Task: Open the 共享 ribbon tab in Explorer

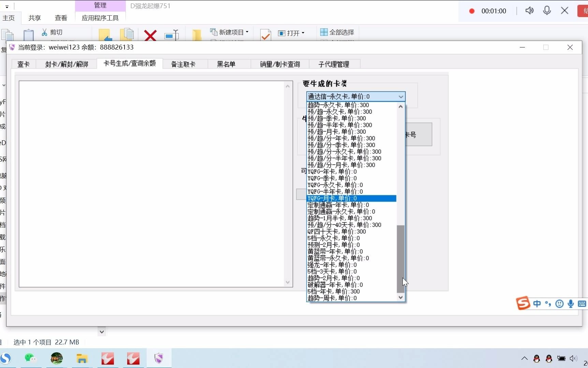Action: coord(35,18)
